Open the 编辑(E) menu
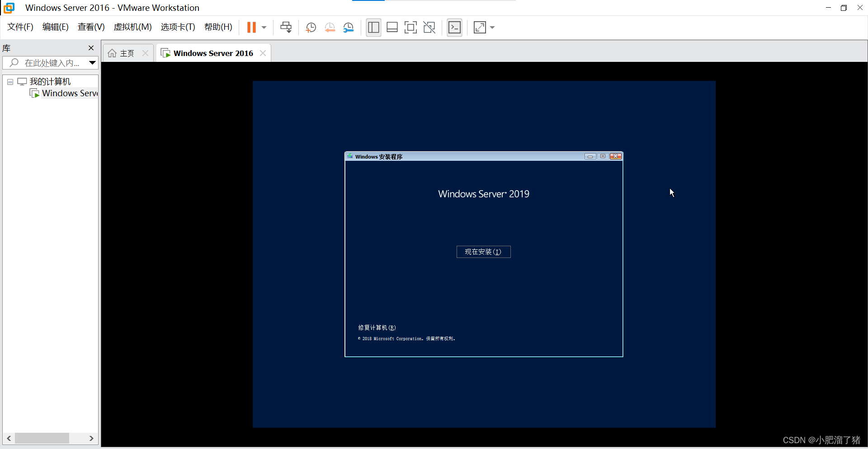Screen dimensions: 868x449 [56, 27]
